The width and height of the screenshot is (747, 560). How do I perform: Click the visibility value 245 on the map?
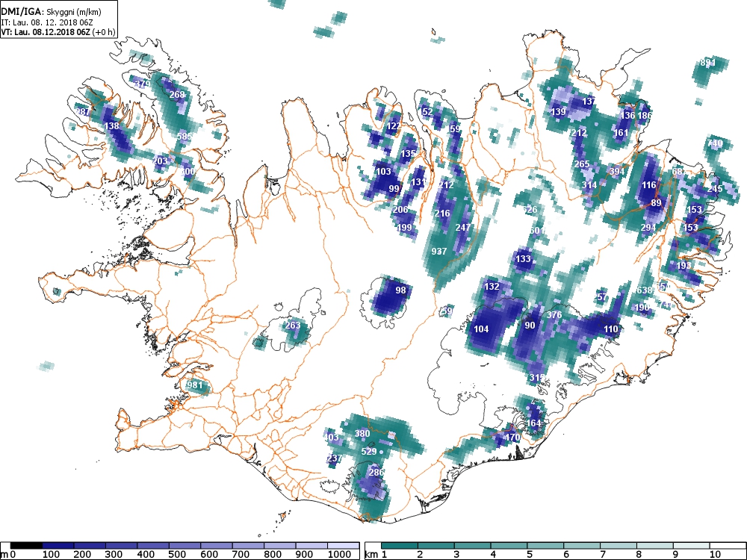point(715,189)
